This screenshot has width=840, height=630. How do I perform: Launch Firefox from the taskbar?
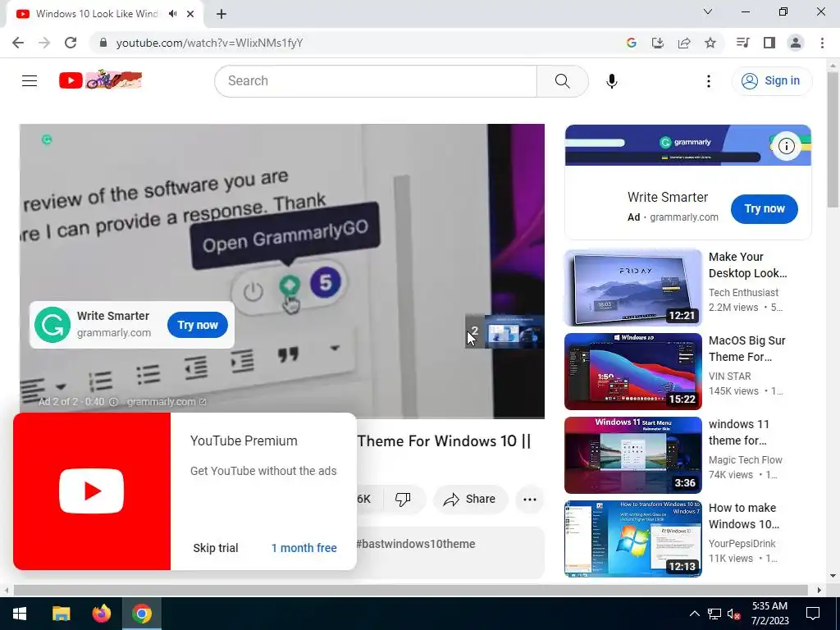coord(101,614)
